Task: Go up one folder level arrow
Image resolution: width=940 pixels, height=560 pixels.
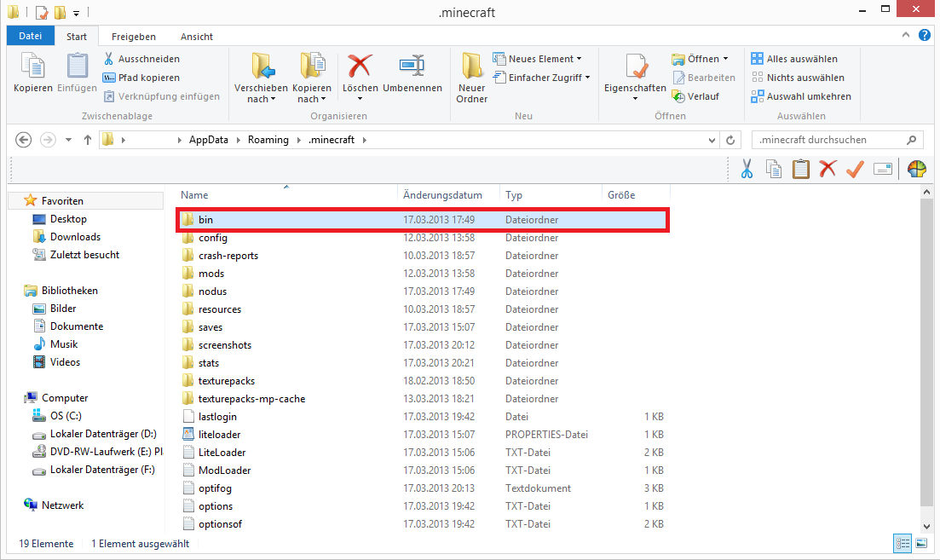Action: pyautogui.click(x=88, y=140)
